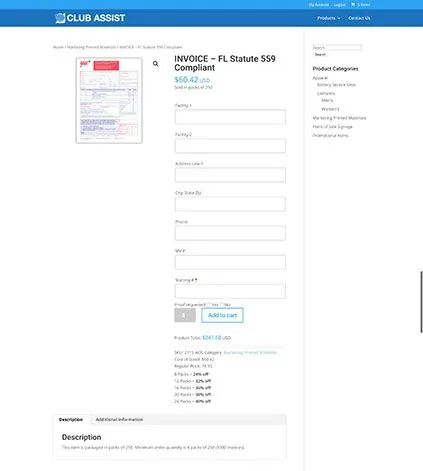This screenshot has height=471, width=423.
Task: Click the Phone input field
Action: 230,233
